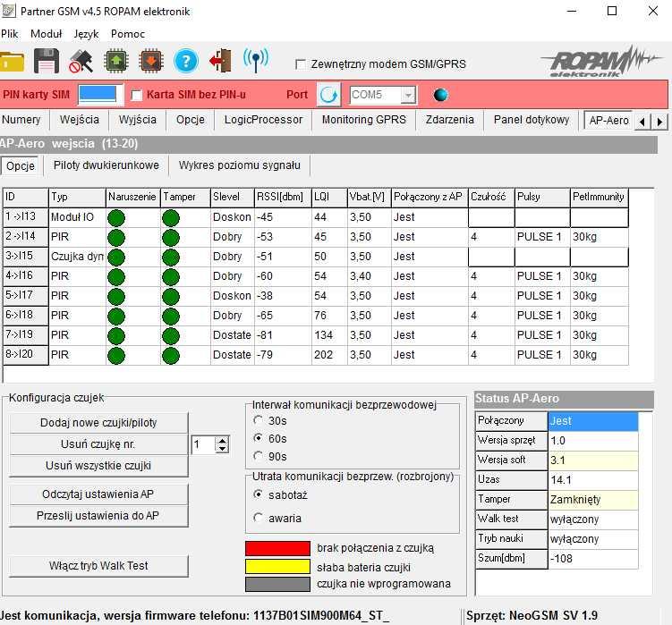The width and height of the screenshot is (672, 625).
Task: Click Naruszenie green indicator for row 6->I18
Action: point(116,317)
